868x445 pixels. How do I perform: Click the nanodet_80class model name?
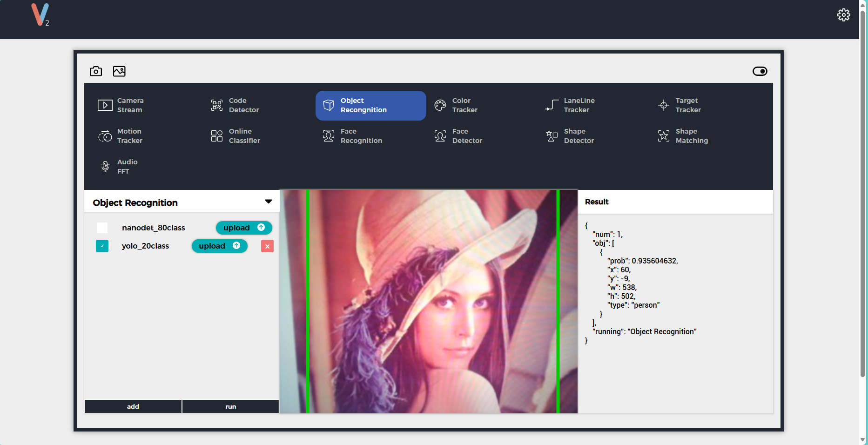(154, 228)
